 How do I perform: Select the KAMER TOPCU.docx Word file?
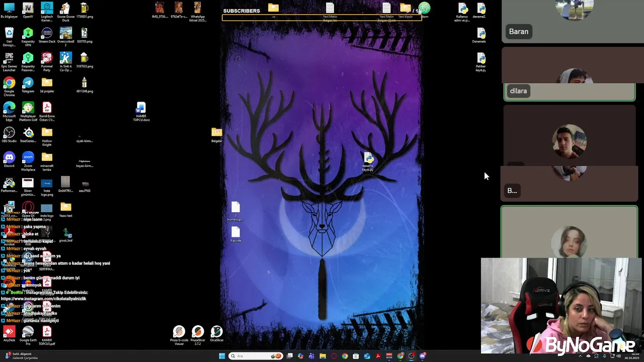point(141,112)
